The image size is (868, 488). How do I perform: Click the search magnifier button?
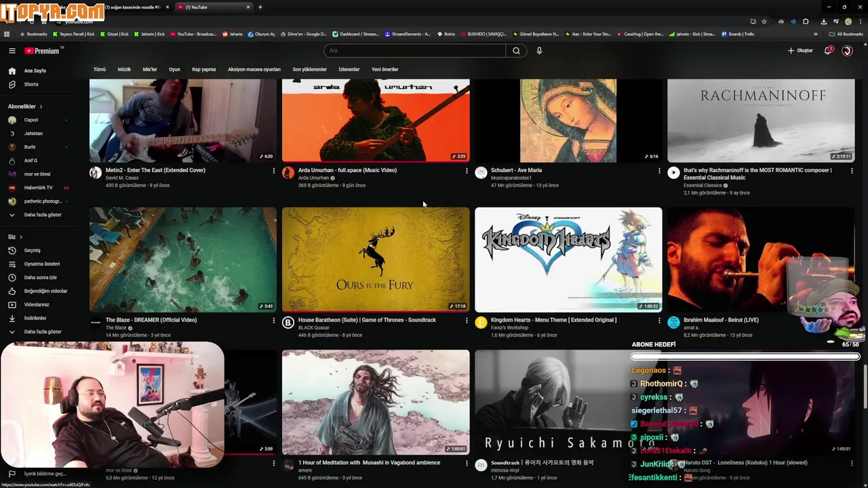pos(516,51)
